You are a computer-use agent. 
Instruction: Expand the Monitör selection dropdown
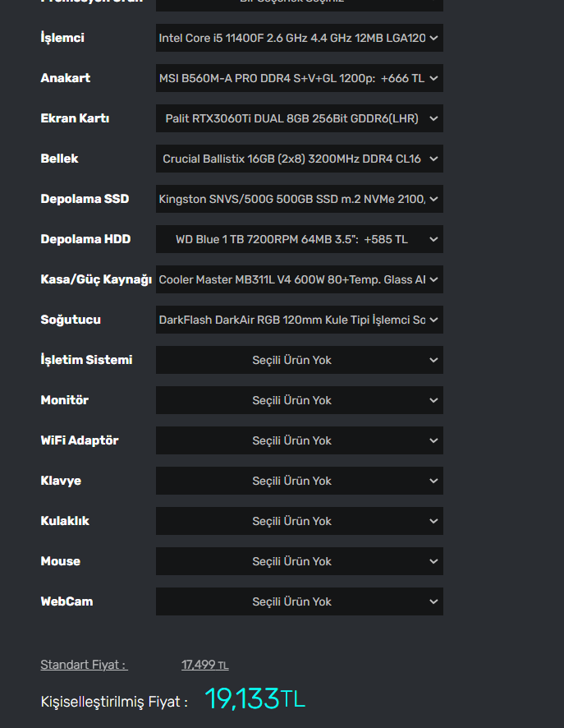(x=299, y=400)
